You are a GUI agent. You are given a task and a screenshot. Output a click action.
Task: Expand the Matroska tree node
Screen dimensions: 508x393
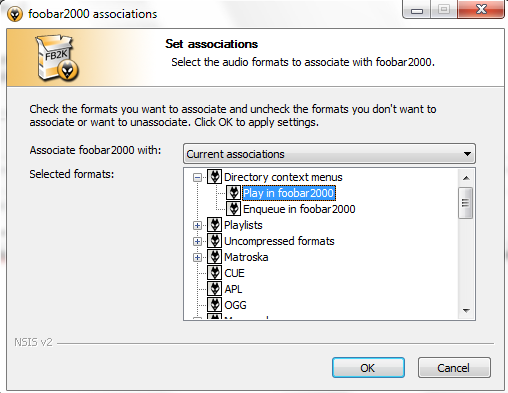click(x=197, y=257)
